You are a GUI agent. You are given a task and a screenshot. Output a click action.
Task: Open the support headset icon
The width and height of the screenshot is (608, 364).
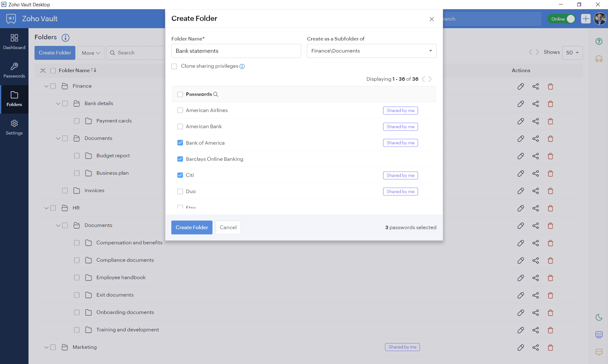point(598,59)
